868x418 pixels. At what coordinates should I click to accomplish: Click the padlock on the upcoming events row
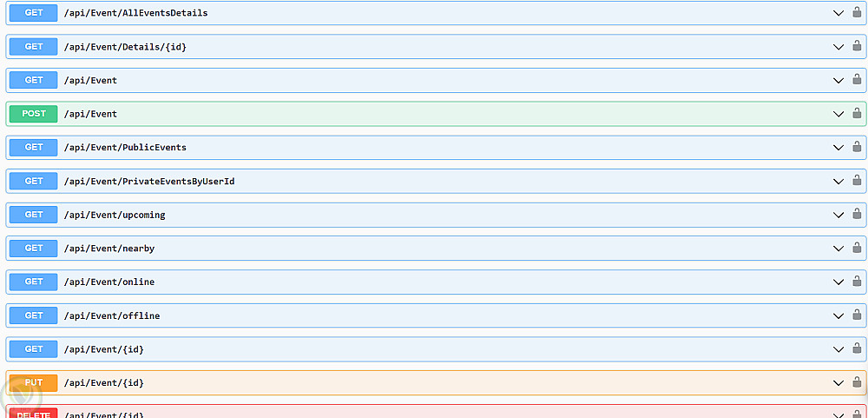click(857, 214)
